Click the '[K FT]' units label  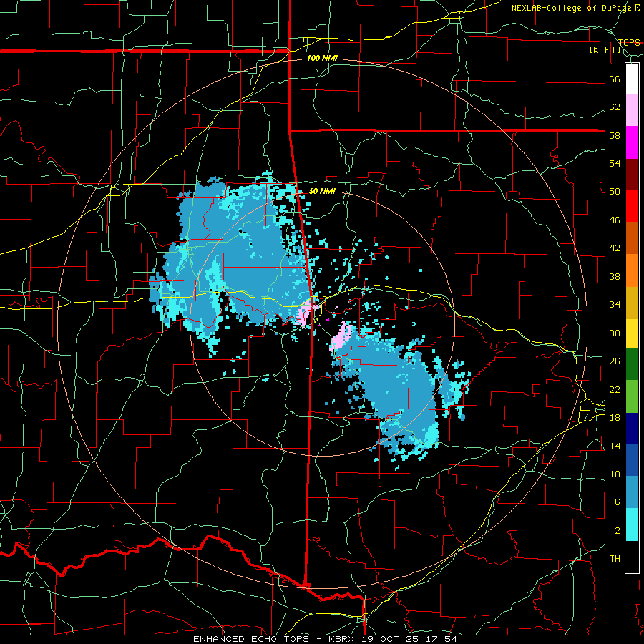tap(605, 50)
